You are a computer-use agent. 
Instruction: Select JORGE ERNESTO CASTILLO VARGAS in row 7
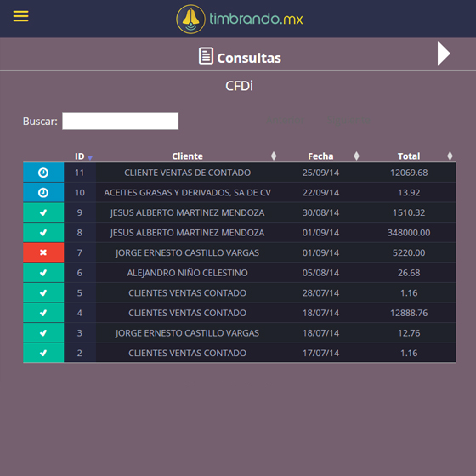point(187,253)
